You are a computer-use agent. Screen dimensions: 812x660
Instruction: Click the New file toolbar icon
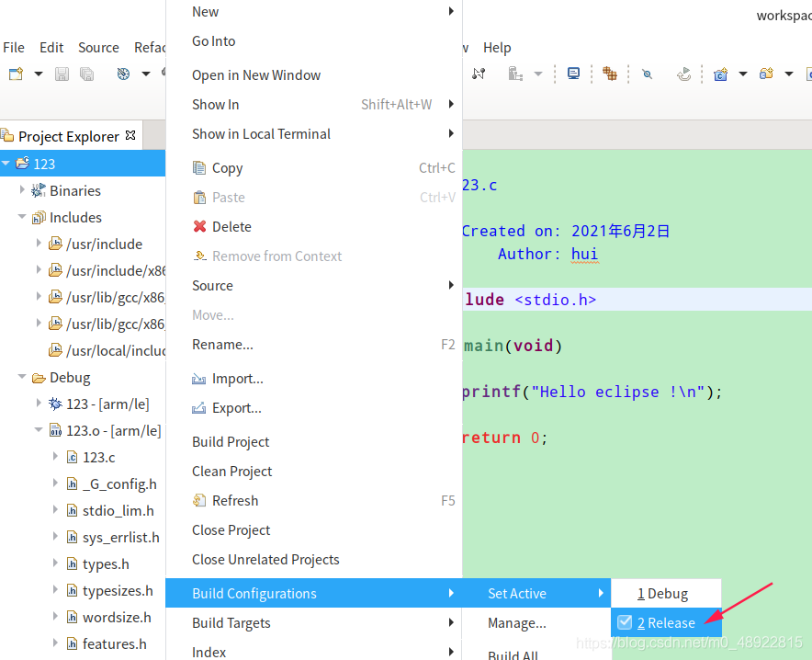coord(16,74)
